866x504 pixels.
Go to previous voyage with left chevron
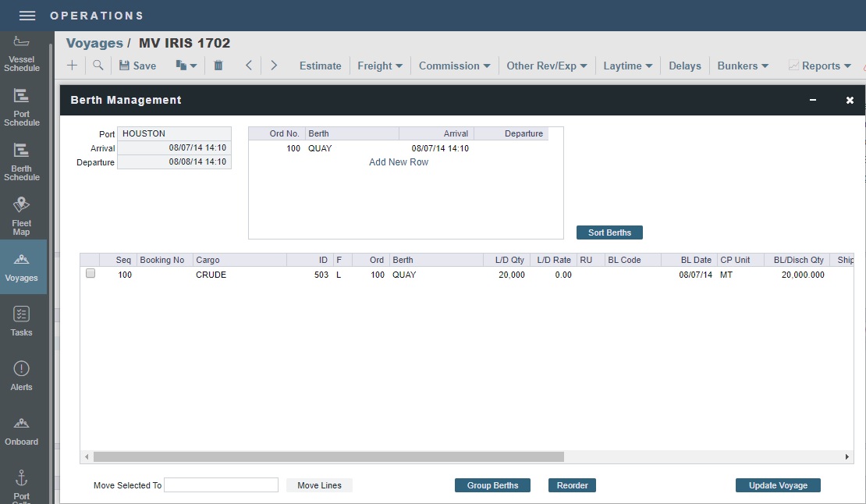pos(249,66)
